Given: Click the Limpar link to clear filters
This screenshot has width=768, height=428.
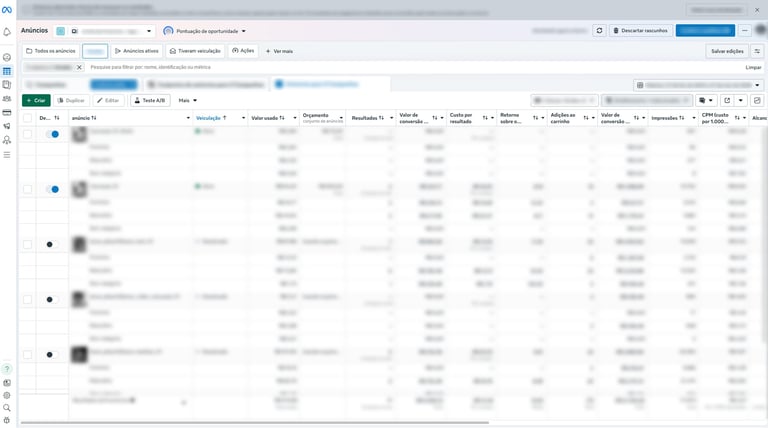Looking at the screenshot, I should pos(753,68).
